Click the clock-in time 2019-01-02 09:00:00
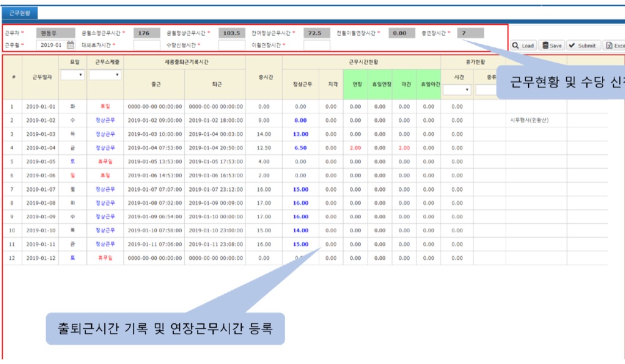 [154, 121]
